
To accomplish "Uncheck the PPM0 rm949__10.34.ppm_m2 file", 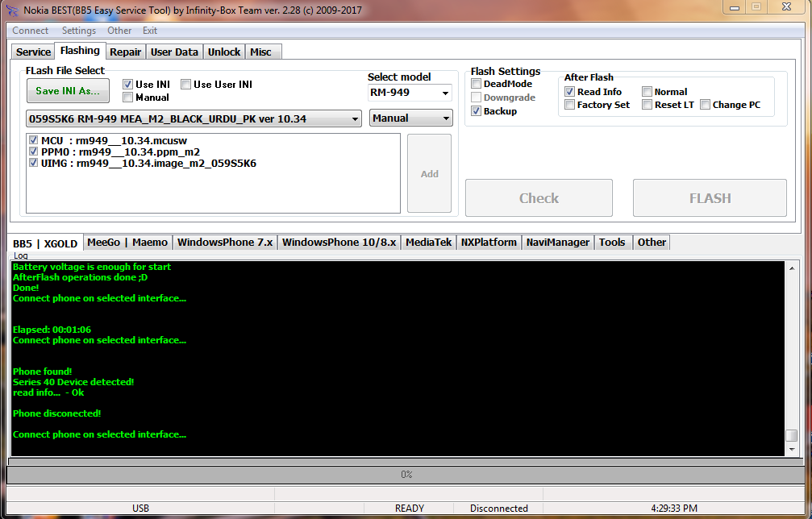I will pos(34,152).
